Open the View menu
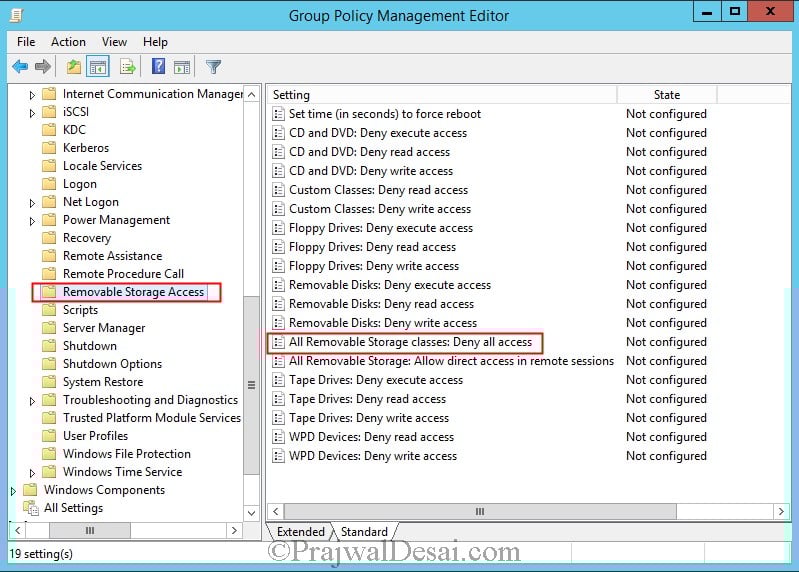Viewport: 799px width, 572px height. tap(114, 42)
